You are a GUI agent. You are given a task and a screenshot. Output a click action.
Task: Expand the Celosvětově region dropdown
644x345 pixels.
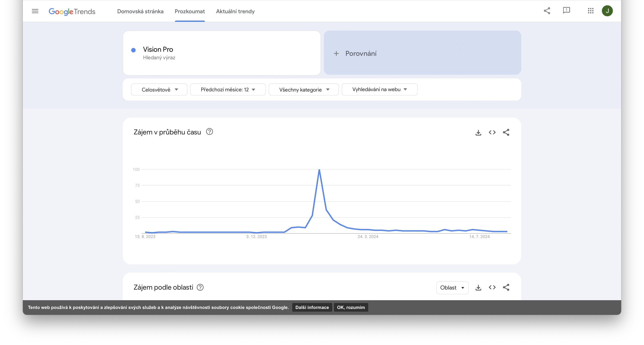tap(159, 90)
